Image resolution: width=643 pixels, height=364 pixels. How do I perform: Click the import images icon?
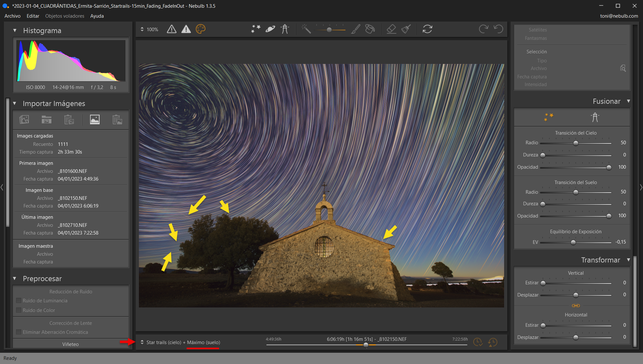click(x=24, y=120)
